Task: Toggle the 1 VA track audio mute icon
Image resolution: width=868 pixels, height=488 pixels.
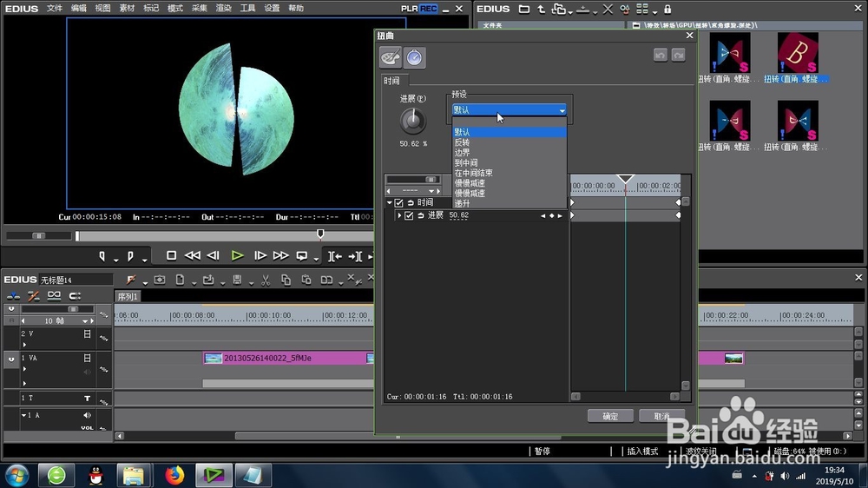Action: (87, 373)
